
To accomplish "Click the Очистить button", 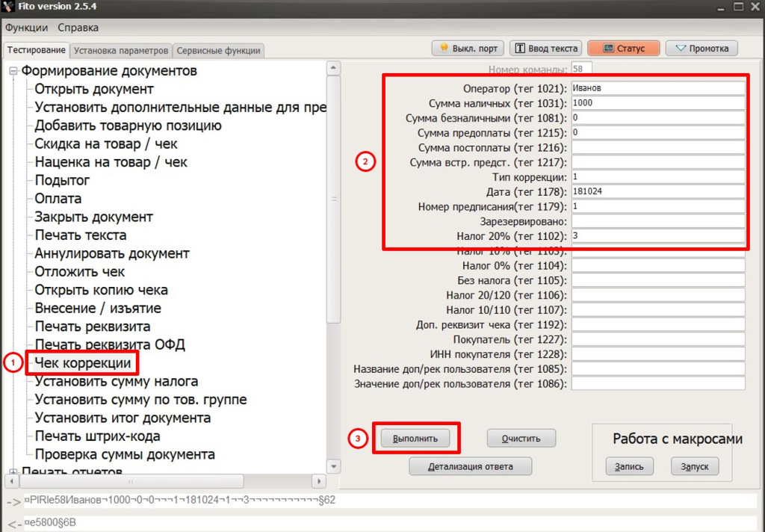I will [523, 438].
